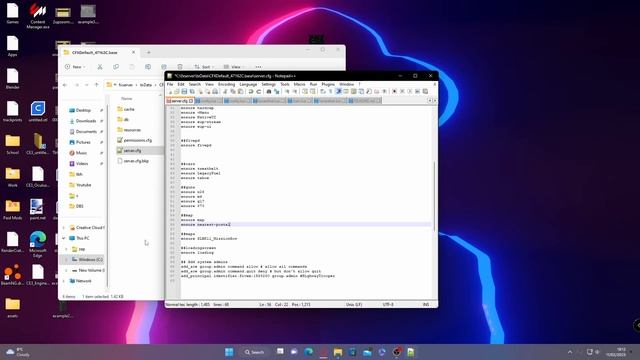Viewport: 640px width, 360px height.
Task: Click the Copy icon in Notepad++ toolbar
Action: pyautogui.click(x=233, y=91)
